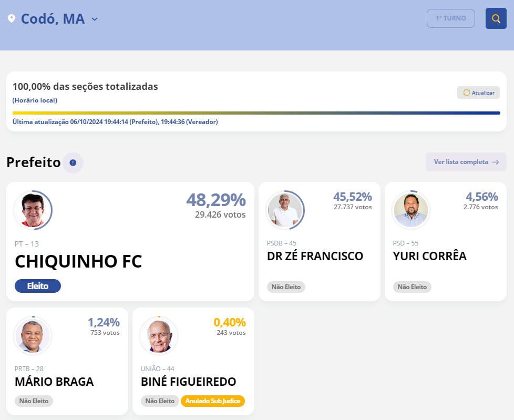Click the arrow in Ver lista completa
This screenshot has height=420, width=514.
tap(495, 162)
